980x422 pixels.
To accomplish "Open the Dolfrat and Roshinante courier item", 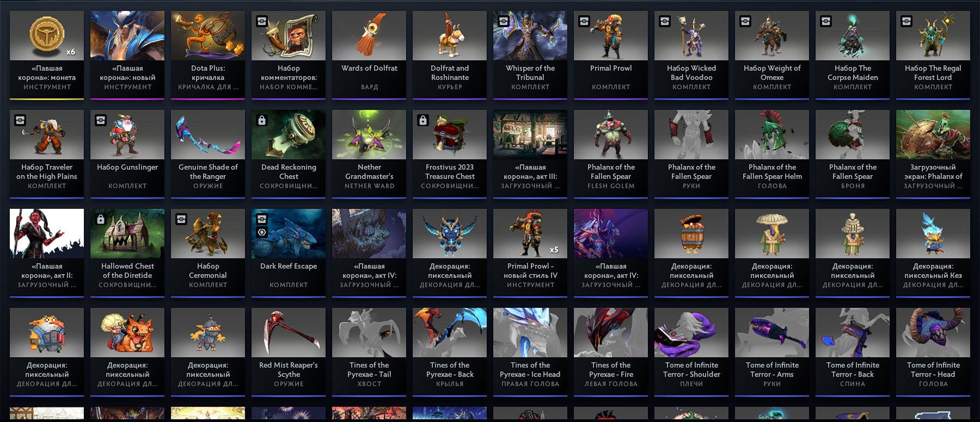I will 450,55.
